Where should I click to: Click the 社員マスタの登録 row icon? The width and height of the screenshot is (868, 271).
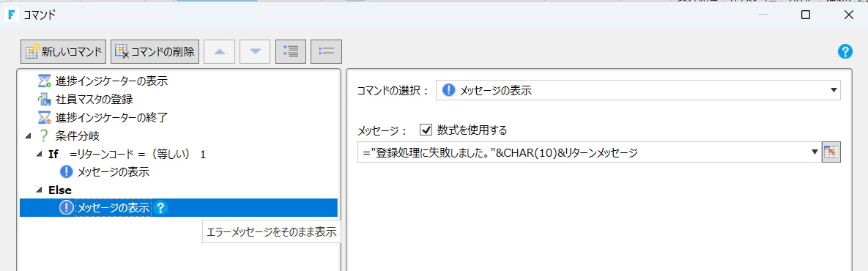pos(44,100)
